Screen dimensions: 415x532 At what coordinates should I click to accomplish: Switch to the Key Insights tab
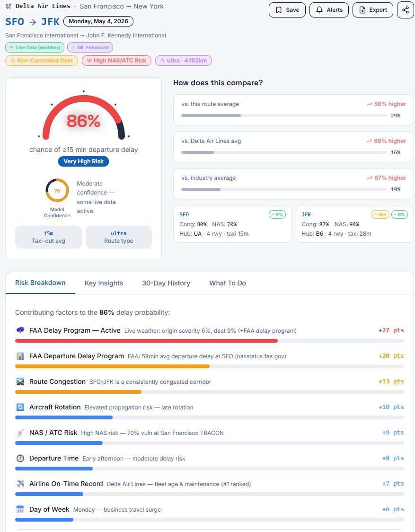click(104, 283)
